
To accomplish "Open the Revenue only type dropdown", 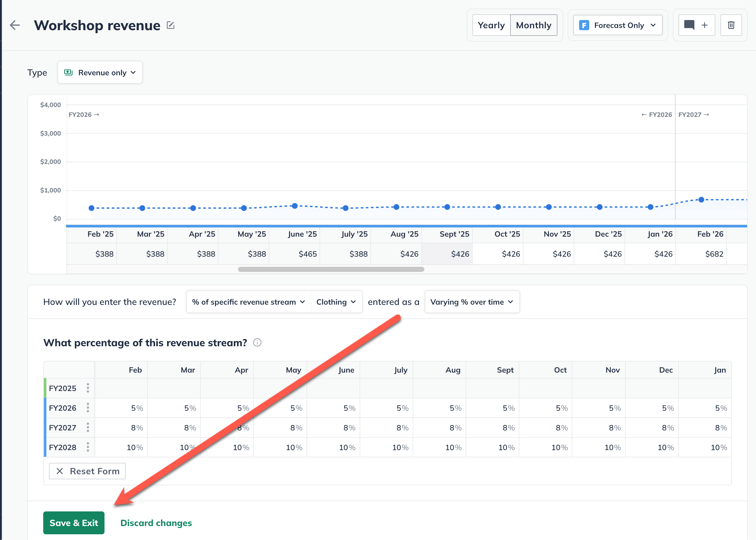I will [x=100, y=72].
